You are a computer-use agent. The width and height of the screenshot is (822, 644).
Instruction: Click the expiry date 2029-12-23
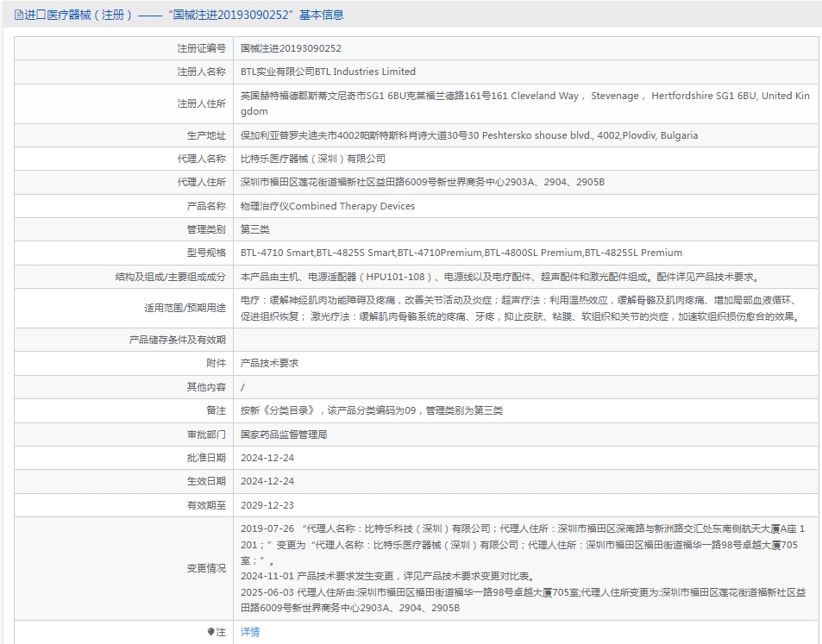coord(267,505)
